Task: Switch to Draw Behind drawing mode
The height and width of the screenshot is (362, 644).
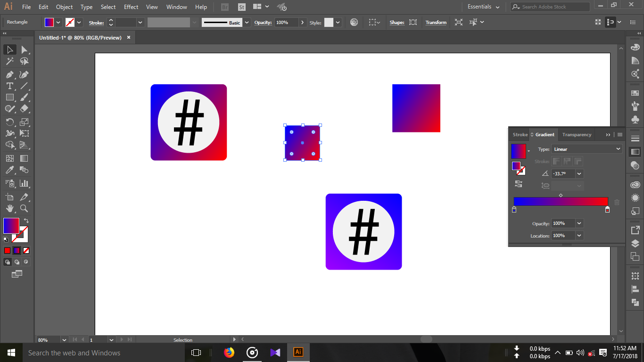Action: point(17,262)
